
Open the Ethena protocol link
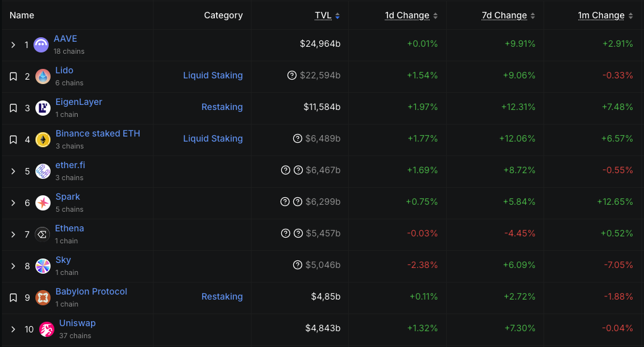pos(70,228)
